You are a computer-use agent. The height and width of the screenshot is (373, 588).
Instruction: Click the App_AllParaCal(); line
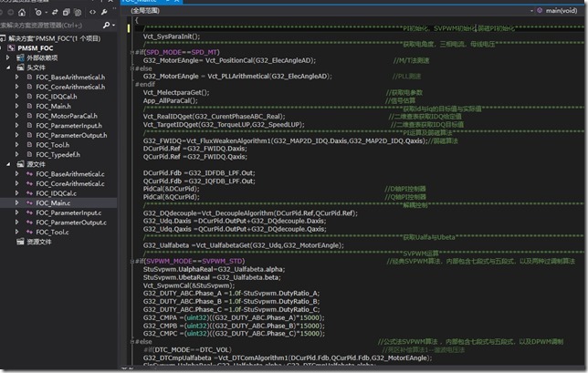click(x=170, y=100)
